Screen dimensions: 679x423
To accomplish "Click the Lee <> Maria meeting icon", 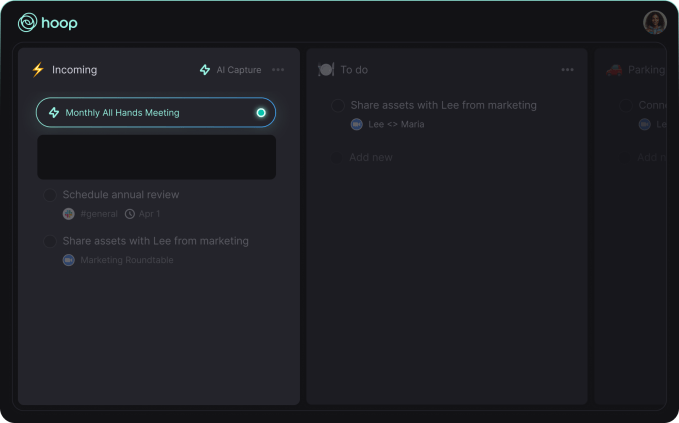I will click(357, 124).
